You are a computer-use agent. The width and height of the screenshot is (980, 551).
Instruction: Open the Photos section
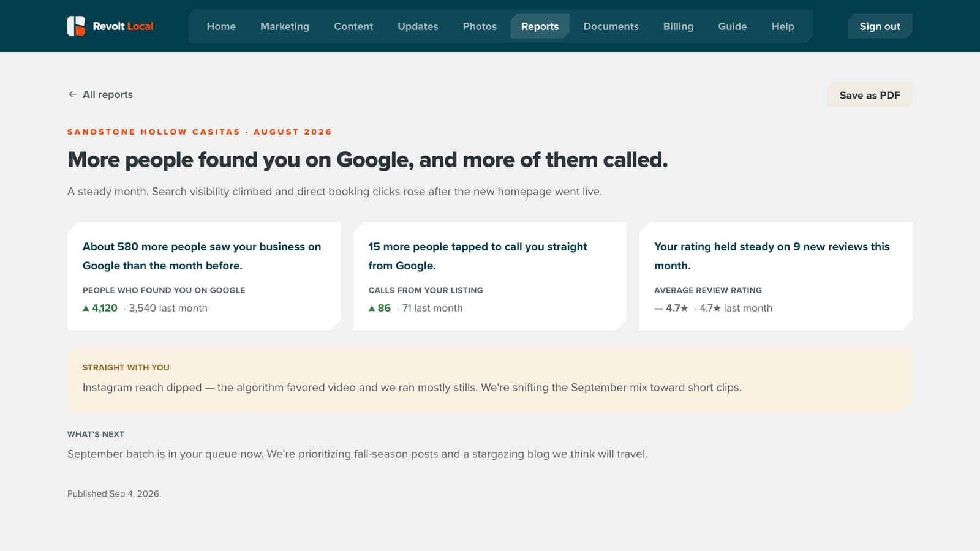(x=480, y=26)
